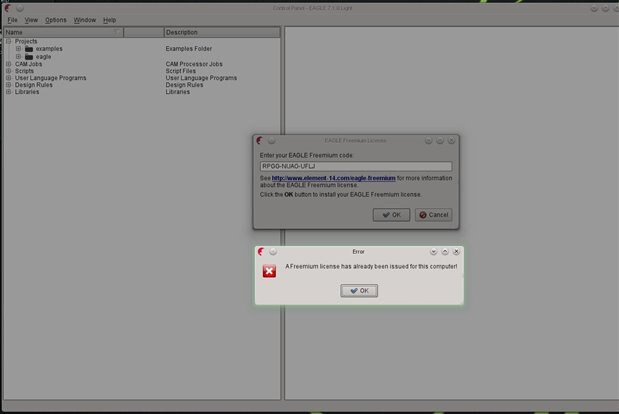Expand the examples folder node
This screenshot has width=619, height=414.
pos(18,49)
